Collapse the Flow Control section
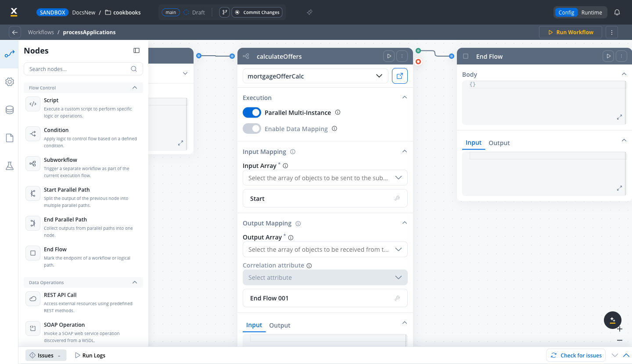Screen dimensions: 632x364 tap(135, 88)
